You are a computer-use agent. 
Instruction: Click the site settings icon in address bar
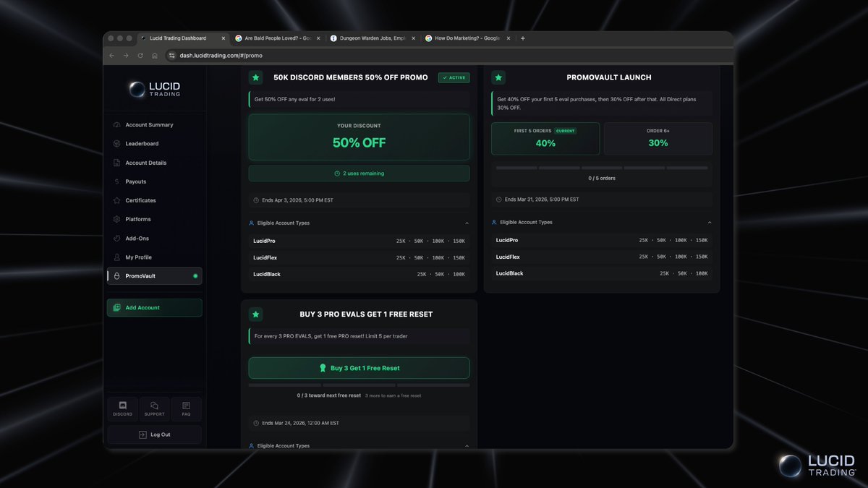(x=172, y=56)
